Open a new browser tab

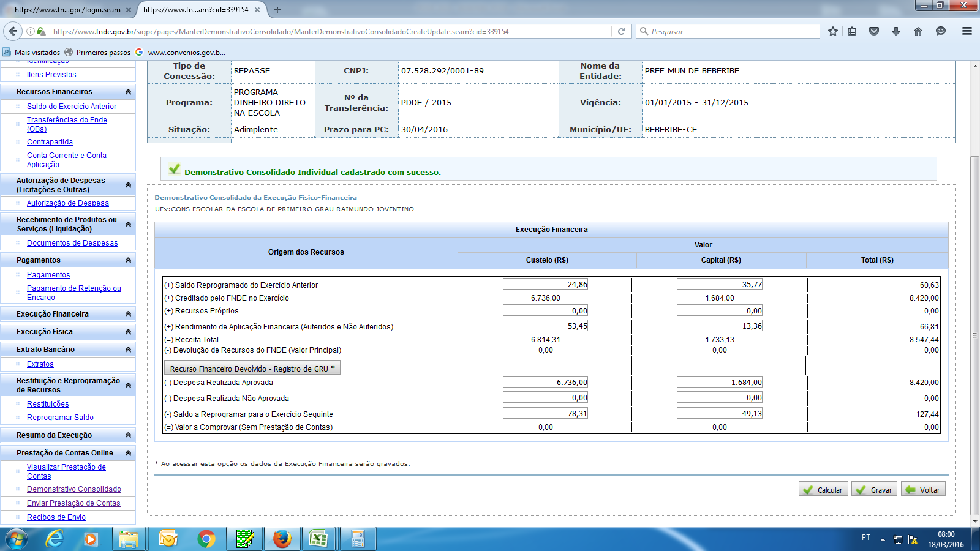click(277, 10)
